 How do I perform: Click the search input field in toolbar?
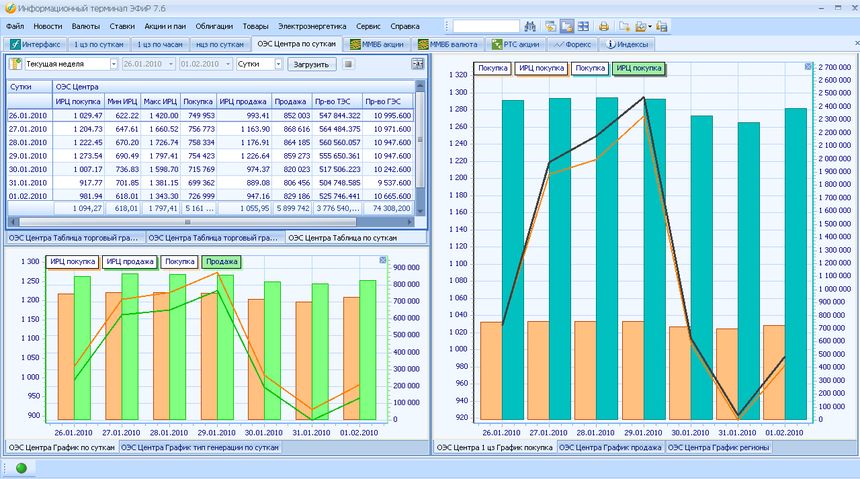(486, 26)
